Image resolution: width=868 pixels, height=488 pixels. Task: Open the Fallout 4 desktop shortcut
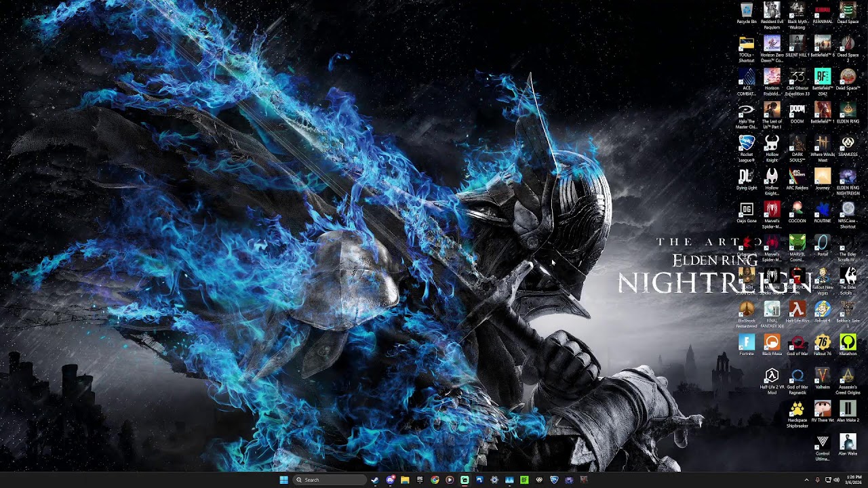(x=823, y=312)
